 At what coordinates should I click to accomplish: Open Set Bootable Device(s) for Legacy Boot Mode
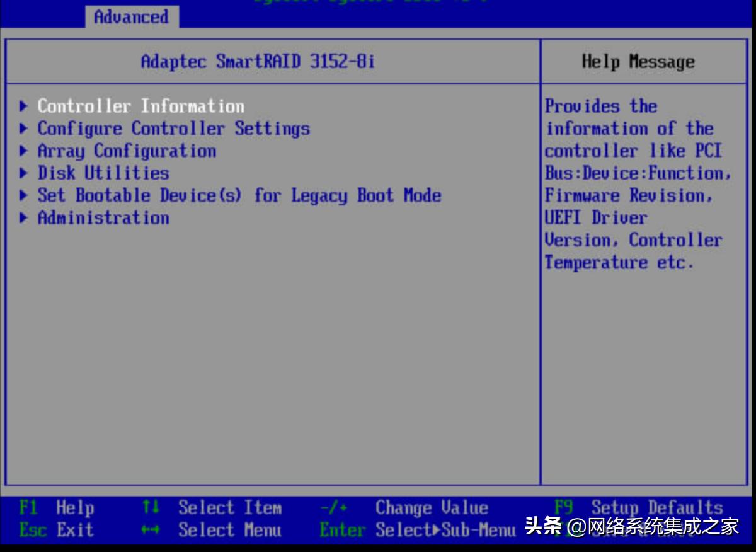(x=239, y=195)
